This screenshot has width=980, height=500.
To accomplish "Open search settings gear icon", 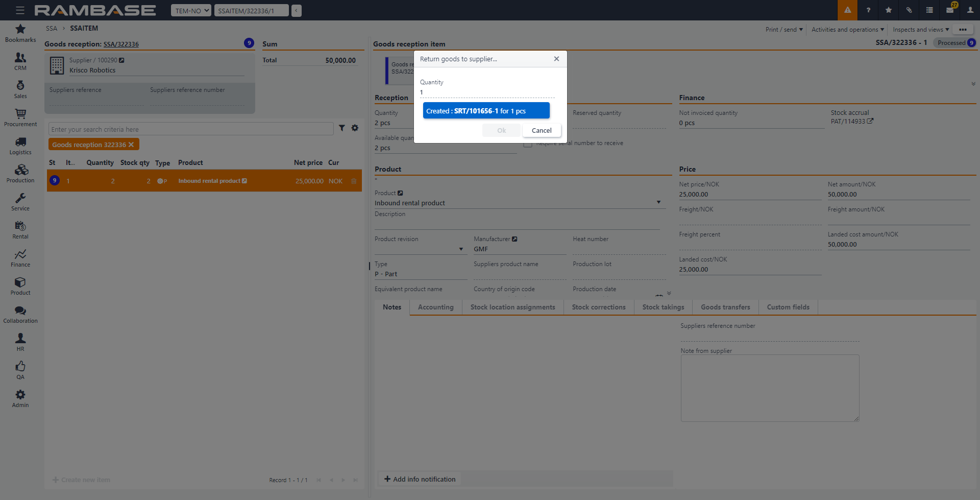I will 355,128.
